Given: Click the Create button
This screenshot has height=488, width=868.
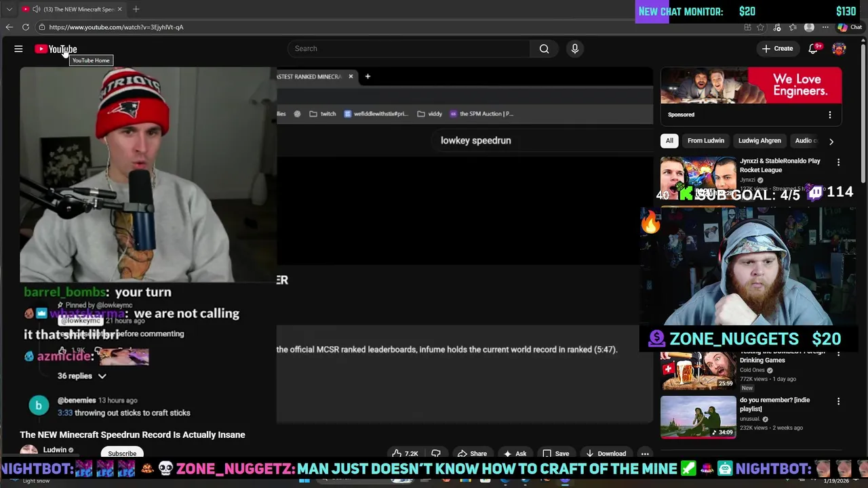Looking at the screenshot, I should pyautogui.click(x=777, y=49).
